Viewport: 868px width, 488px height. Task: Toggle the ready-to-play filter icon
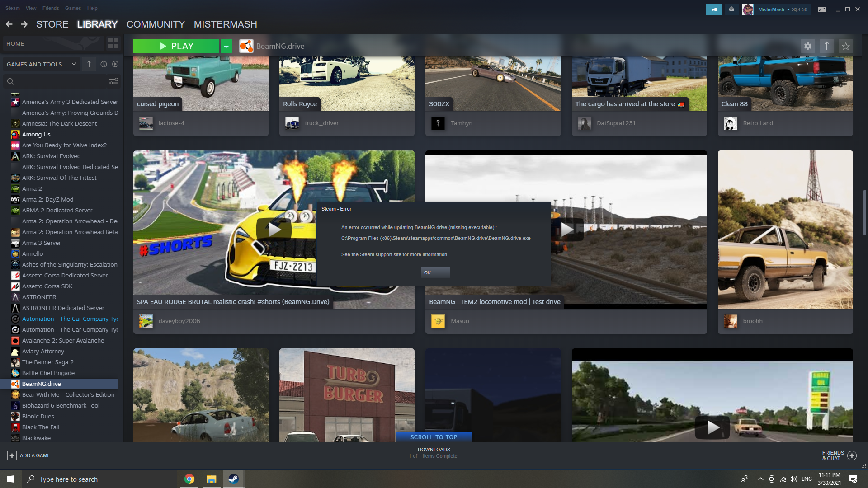(115, 64)
